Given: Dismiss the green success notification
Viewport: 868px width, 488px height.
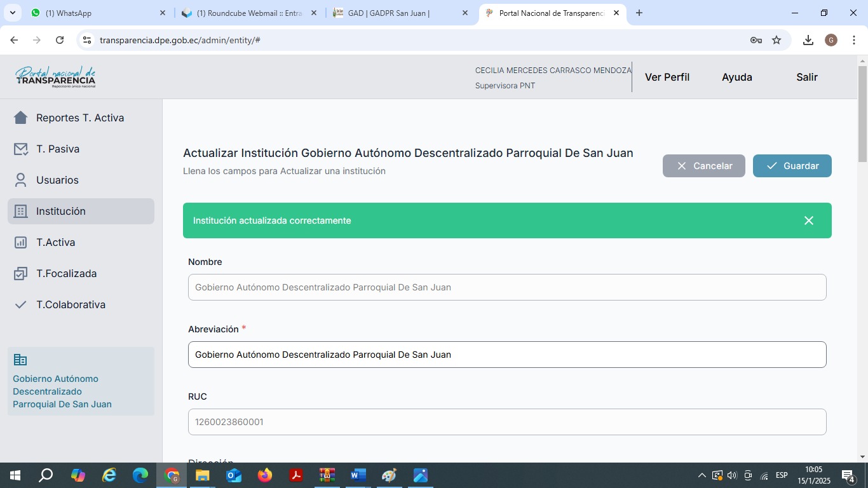Looking at the screenshot, I should 808,220.
